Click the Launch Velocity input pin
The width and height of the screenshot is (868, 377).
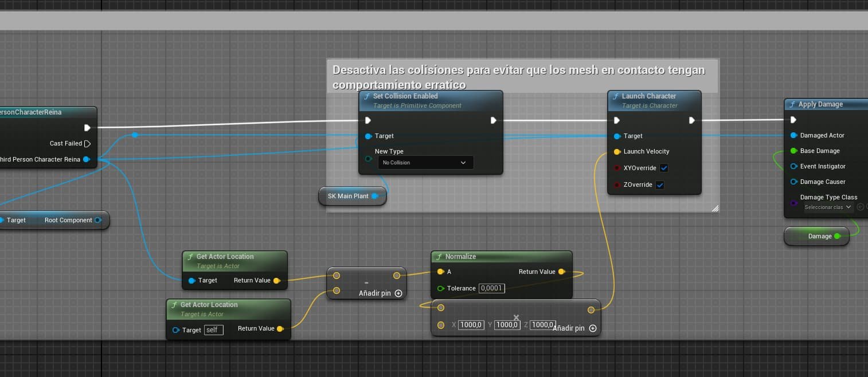pos(617,152)
